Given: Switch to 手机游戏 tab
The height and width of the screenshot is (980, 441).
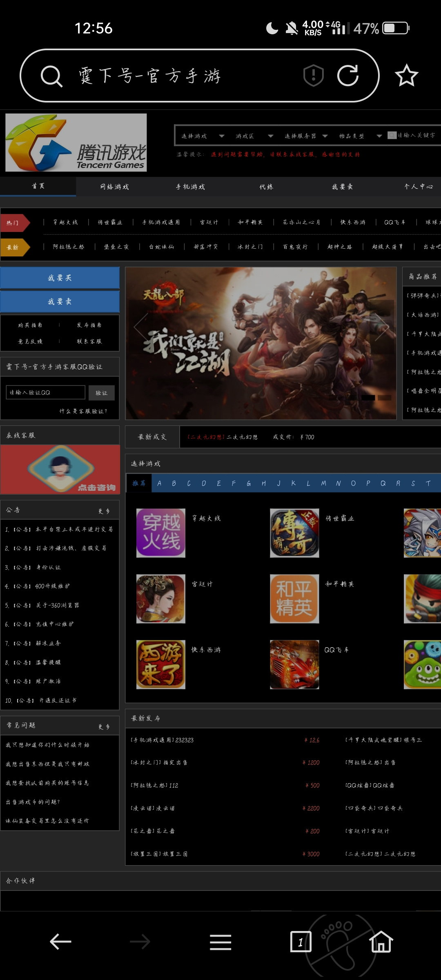Looking at the screenshot, I should pyautogui.click(x=190, y=187).
